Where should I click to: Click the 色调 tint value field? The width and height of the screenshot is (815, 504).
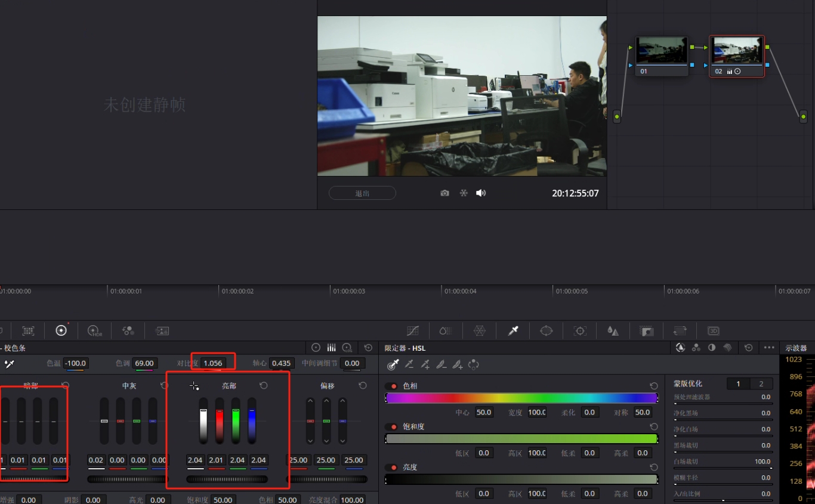click(x=144, y=363)
